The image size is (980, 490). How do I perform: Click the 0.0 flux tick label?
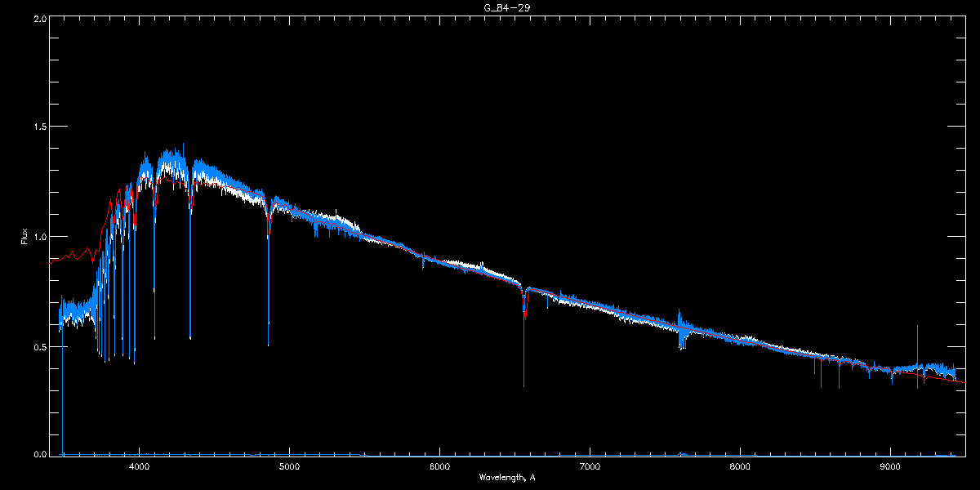(x=38, y=453)
